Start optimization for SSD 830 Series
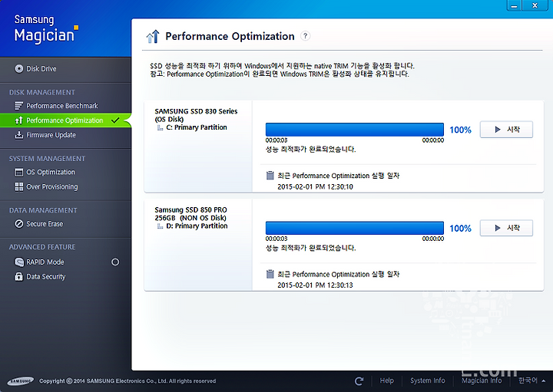553x392 pixels. (506, 130)
